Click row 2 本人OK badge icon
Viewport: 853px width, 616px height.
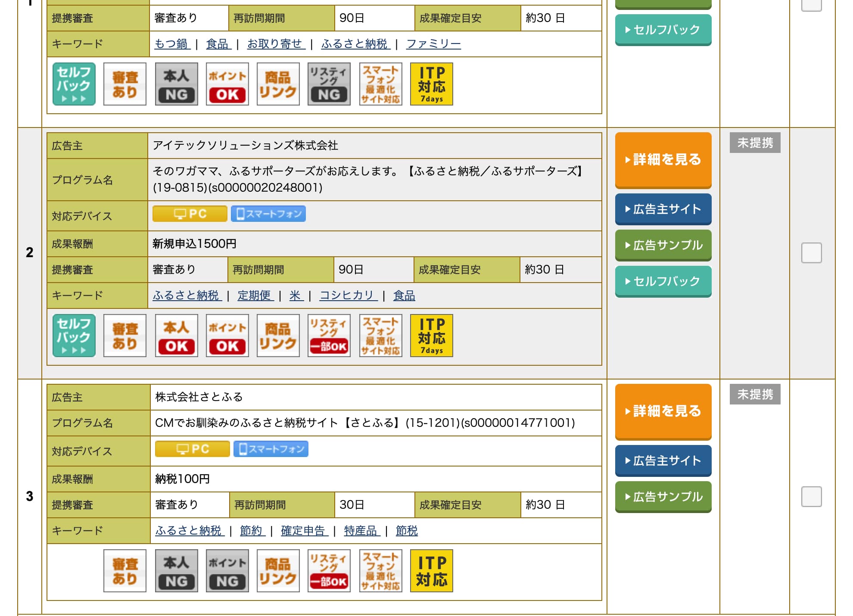pyautogui.click(x=176, y=336)
